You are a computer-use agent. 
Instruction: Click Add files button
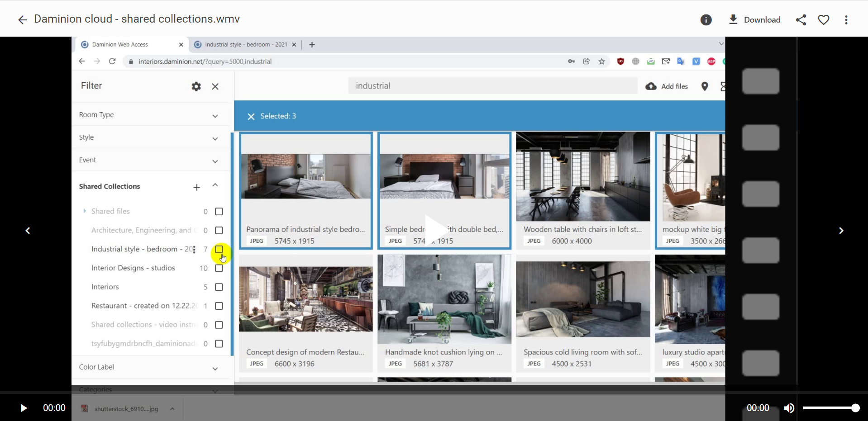(667, 86)
